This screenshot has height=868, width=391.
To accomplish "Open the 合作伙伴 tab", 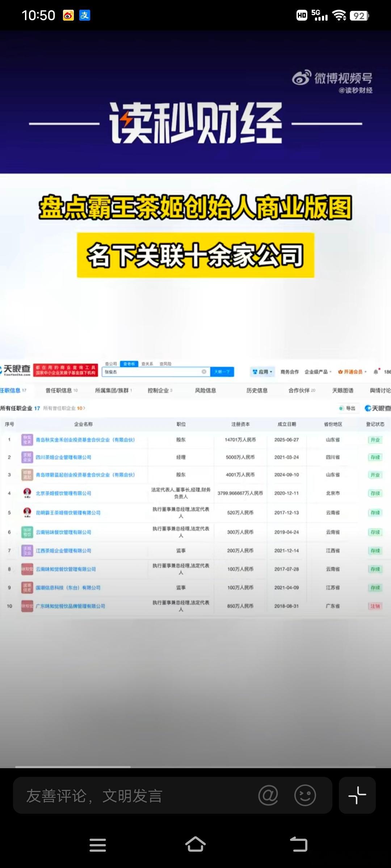I will point(302,390).
